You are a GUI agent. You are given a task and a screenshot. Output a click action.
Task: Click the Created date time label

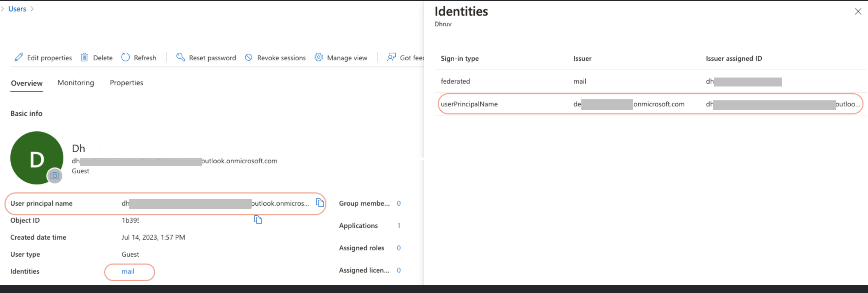click(38, 237)
